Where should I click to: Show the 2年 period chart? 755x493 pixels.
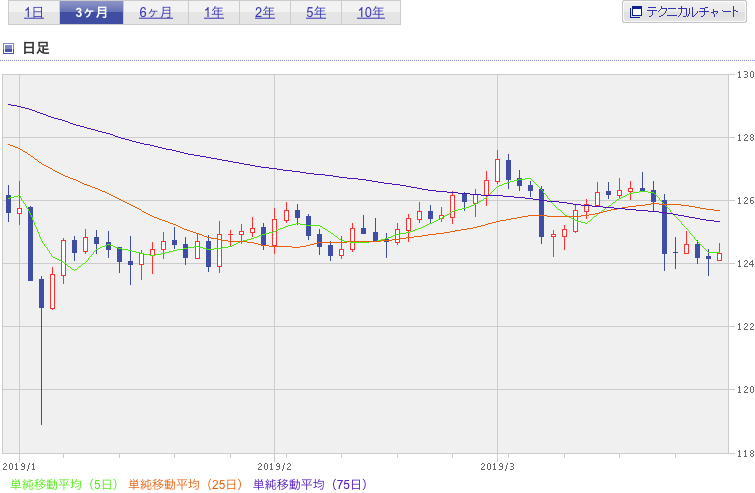[x=265, y=13]
